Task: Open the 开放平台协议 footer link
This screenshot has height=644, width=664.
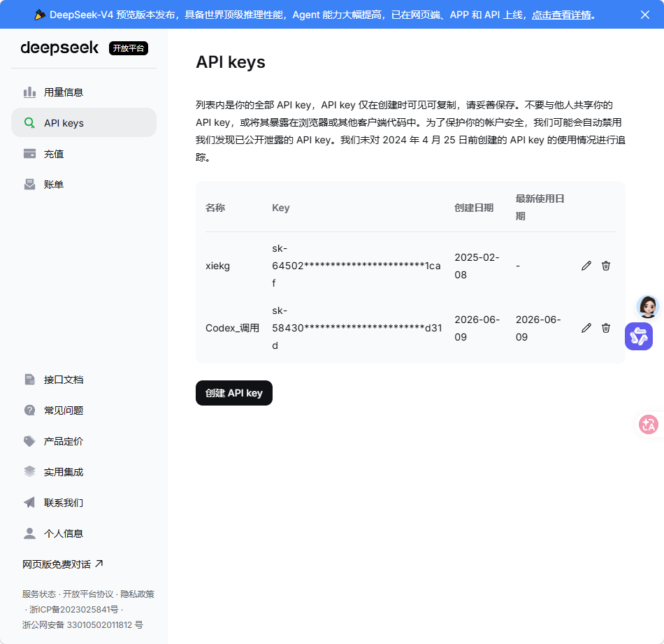Action: tap(88, 594)
